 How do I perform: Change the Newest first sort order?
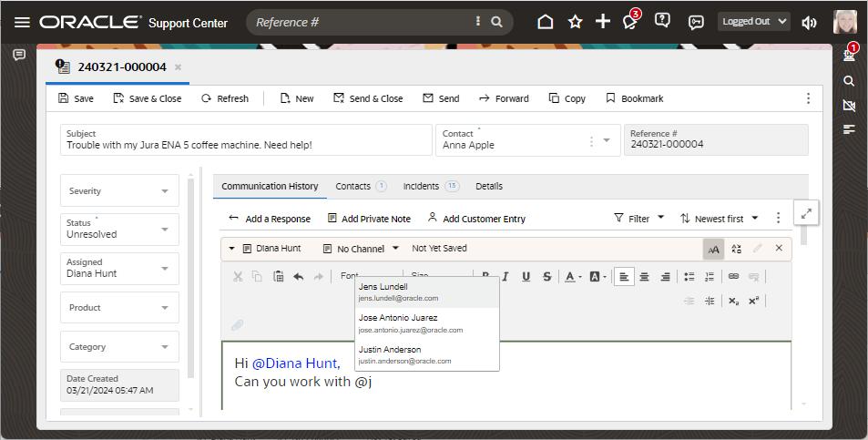(x=720, y=219)
